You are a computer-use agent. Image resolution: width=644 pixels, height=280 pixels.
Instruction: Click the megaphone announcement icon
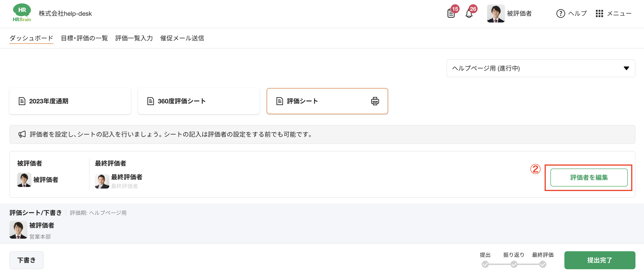tap(22, 134)
